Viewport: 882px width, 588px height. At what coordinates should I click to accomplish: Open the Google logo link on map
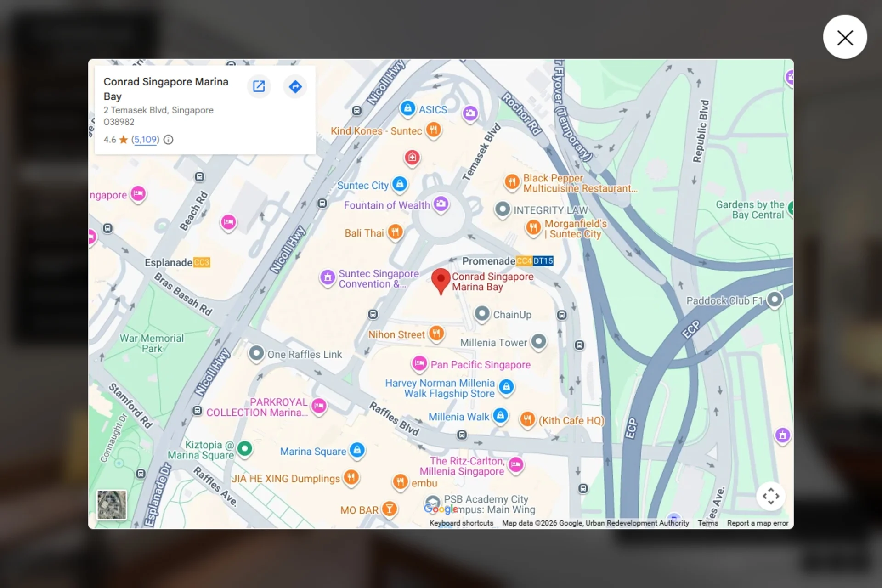click(441, 509)
